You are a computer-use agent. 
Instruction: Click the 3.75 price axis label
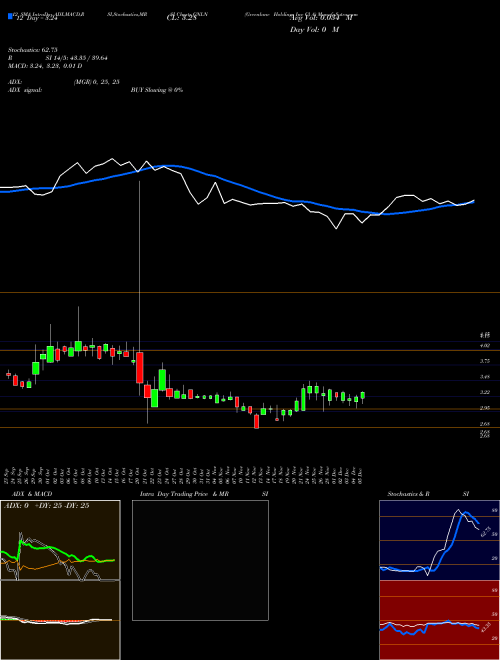point(485,361)
